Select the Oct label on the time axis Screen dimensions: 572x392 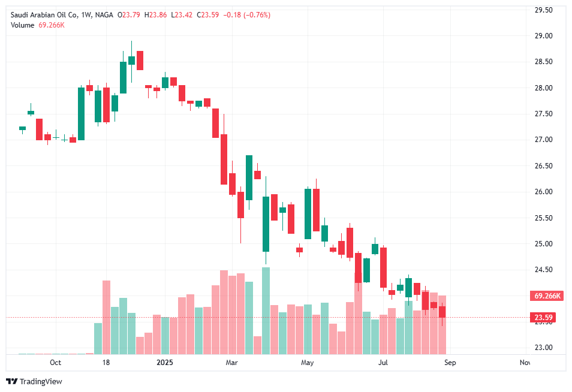click(x=55, y=363)
